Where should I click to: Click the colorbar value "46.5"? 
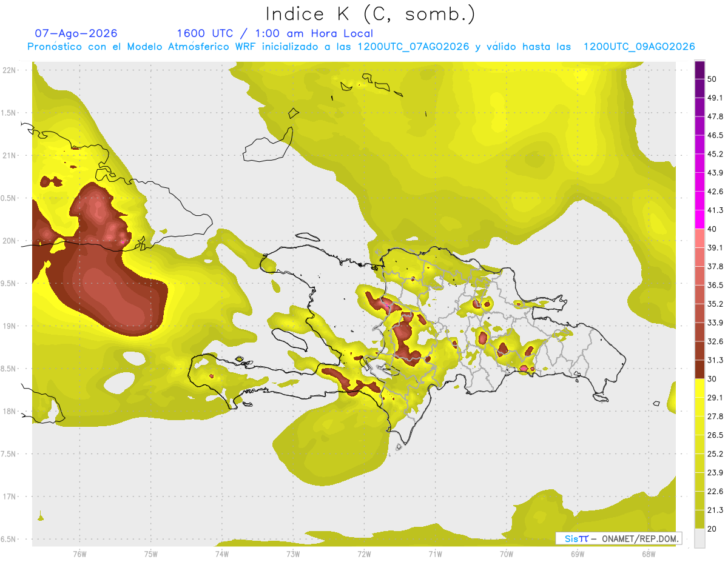715,135
